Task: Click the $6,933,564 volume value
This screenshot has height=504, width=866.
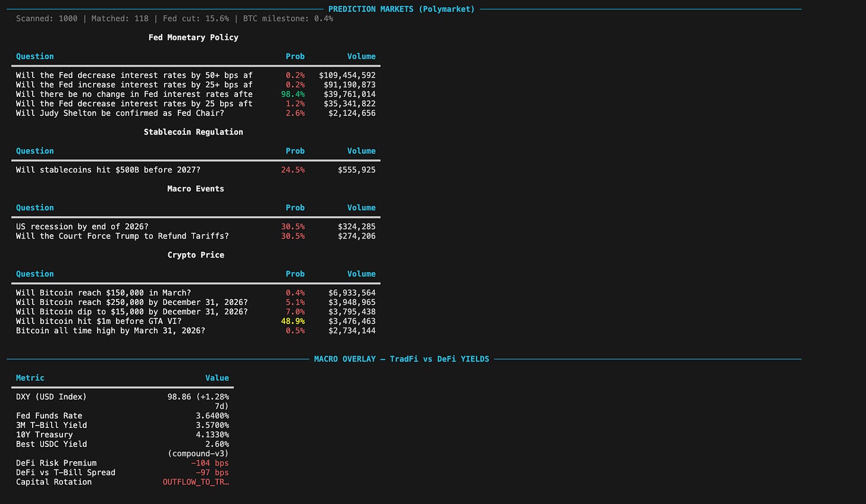Action: coord(352,293)
